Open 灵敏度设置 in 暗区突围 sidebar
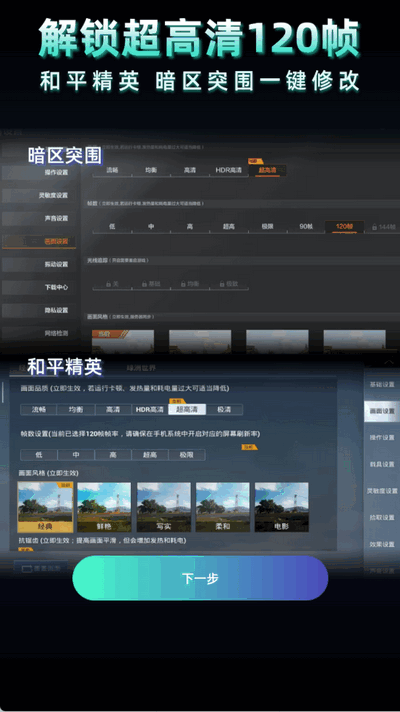 click(40, 195)
